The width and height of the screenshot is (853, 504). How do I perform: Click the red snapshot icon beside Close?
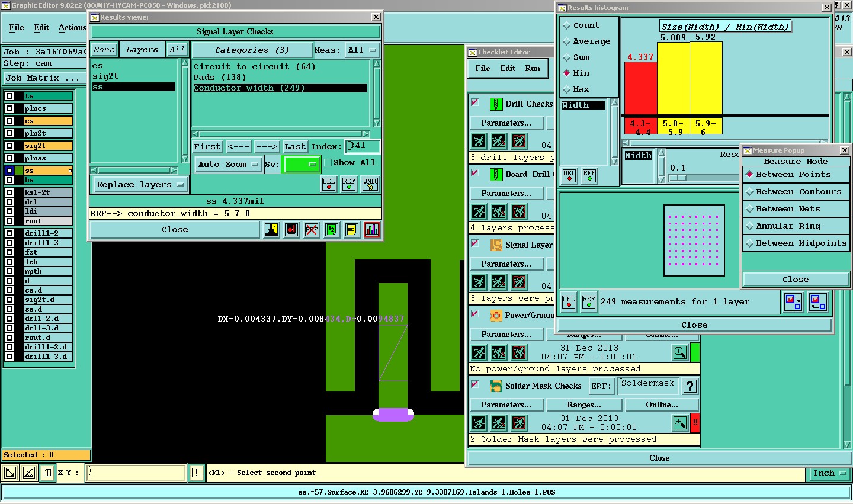pyautogui.click(x=291, y=230)
